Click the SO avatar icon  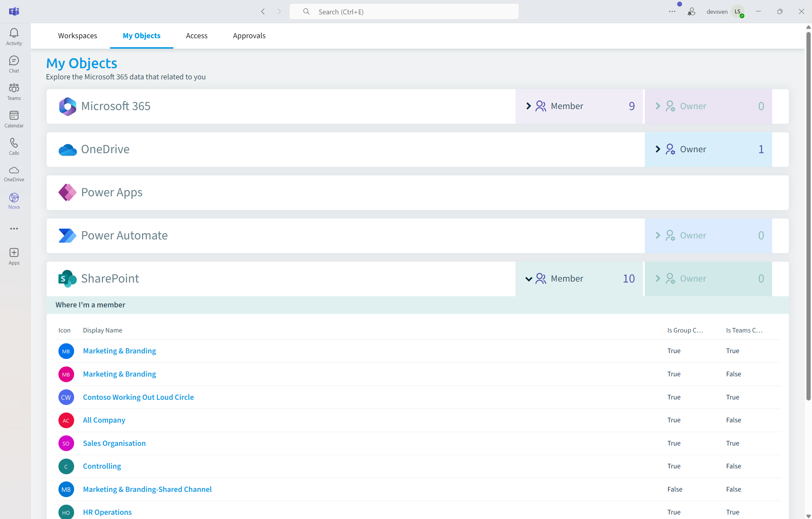point(66,443)
